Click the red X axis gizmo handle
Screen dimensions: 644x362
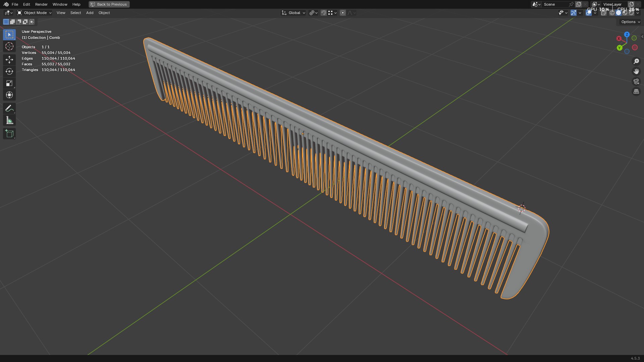(619, 39)
